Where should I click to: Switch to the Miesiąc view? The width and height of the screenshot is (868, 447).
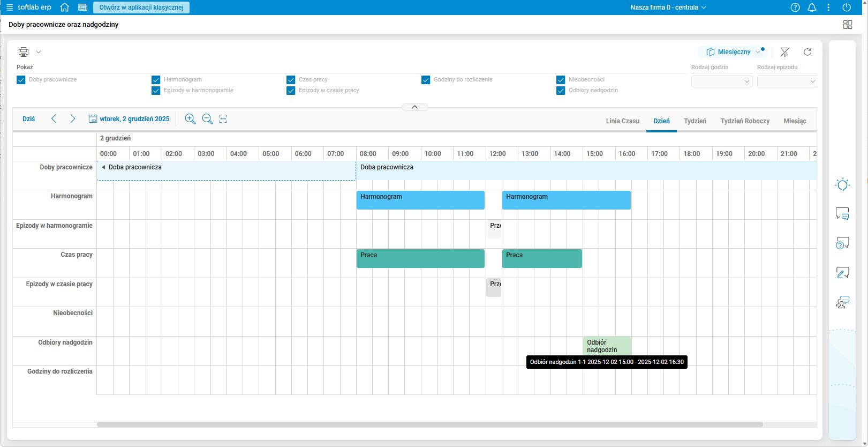click(795, 121)
